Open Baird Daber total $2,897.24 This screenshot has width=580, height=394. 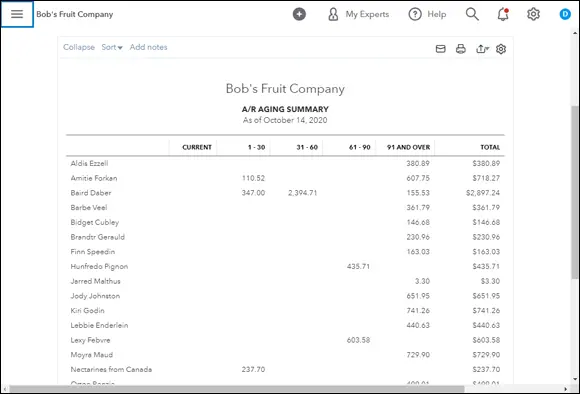tap(483, 193)
